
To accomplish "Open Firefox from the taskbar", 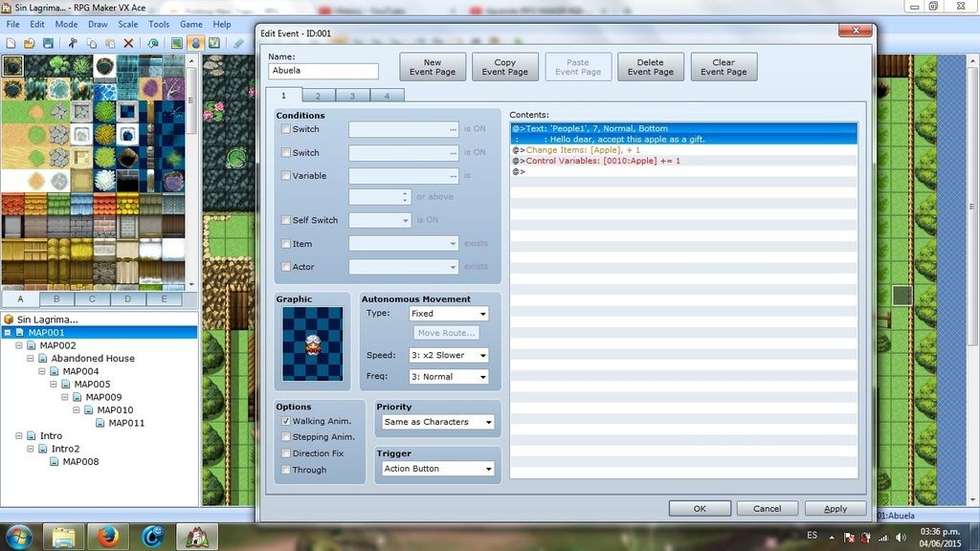I will click(x=108, y=537).
